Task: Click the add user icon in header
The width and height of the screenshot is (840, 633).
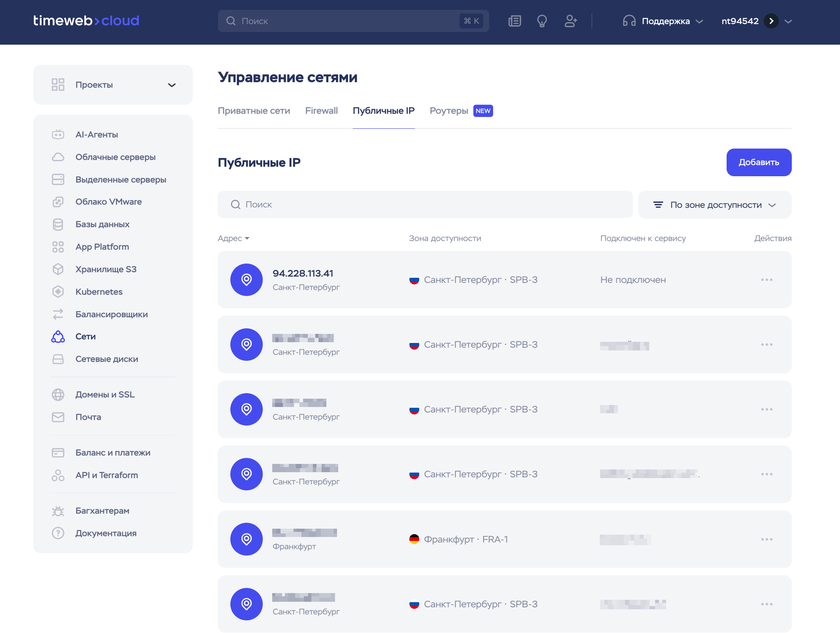Action: [570, 21]
